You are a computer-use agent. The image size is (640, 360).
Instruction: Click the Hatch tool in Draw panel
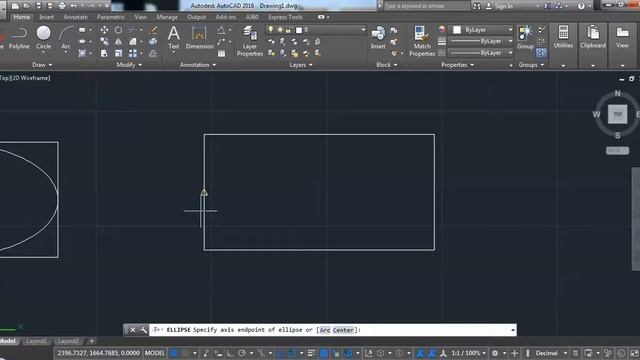82,53
